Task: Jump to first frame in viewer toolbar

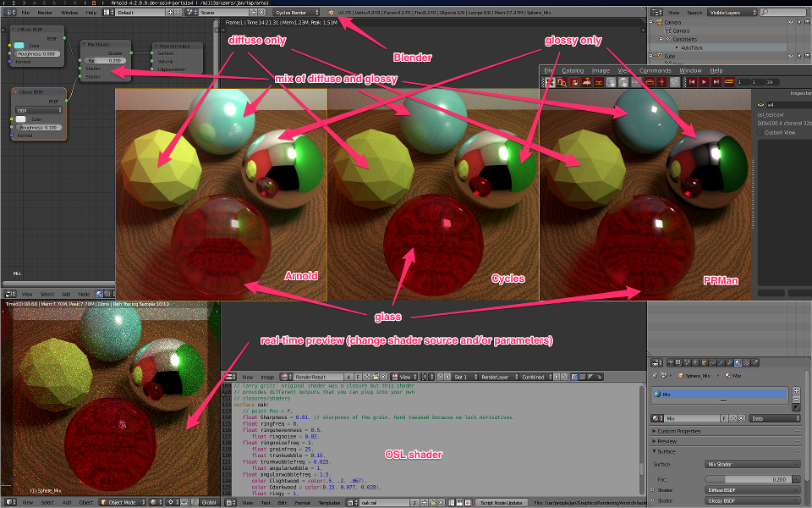Action: pos(691,82)
